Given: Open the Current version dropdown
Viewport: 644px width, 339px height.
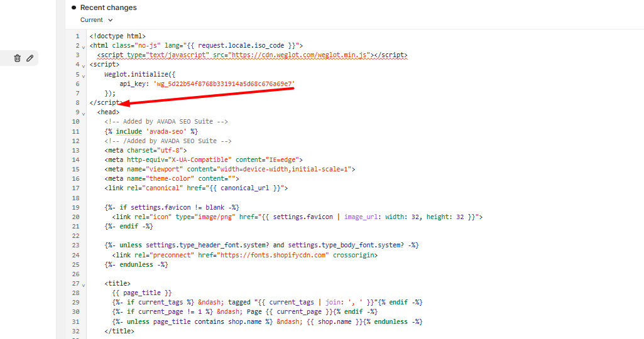Looking at the screenshot, I should (x=96, y=20).
